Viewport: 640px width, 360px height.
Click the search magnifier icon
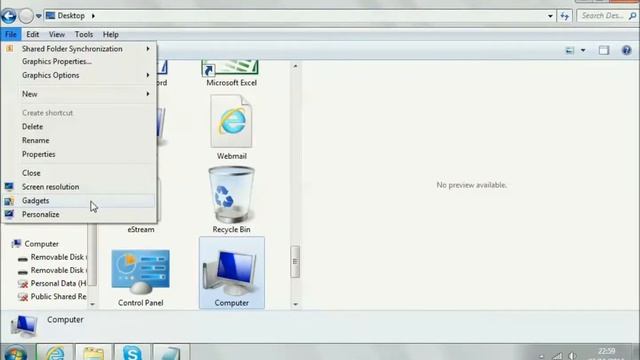[633, 16]
